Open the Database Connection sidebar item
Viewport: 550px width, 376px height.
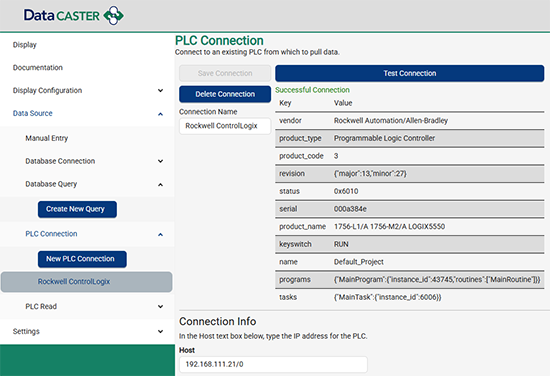(60, 161)
